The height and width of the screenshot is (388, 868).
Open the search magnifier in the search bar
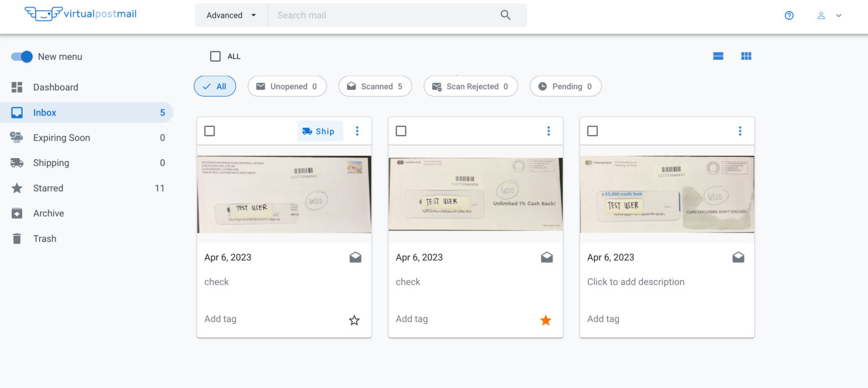tap(505, 15)
